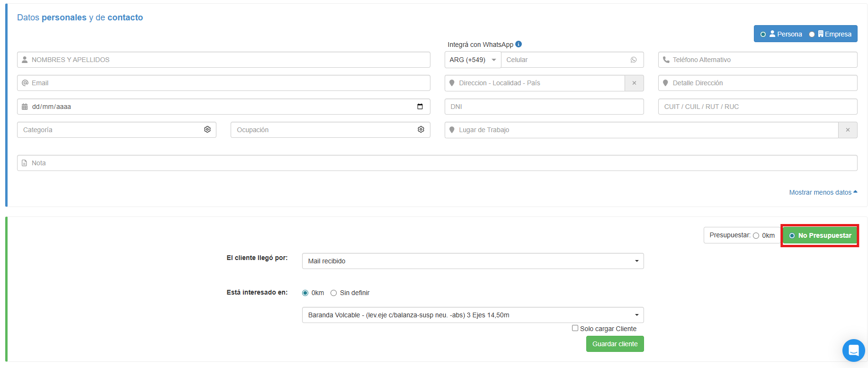Screen dimensions: 868x368
Task: Click the WhatsApp info icon
Action: click(x=519, y=44)
